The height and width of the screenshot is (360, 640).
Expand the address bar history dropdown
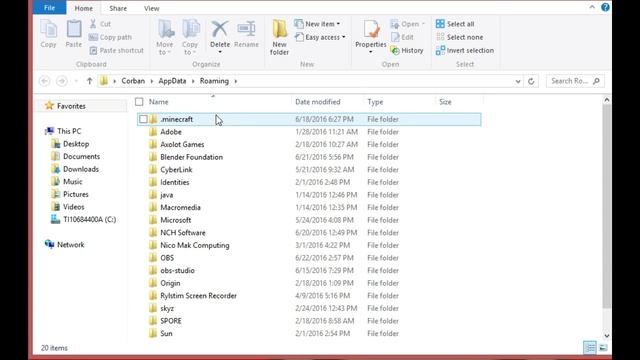click(518, 81)
